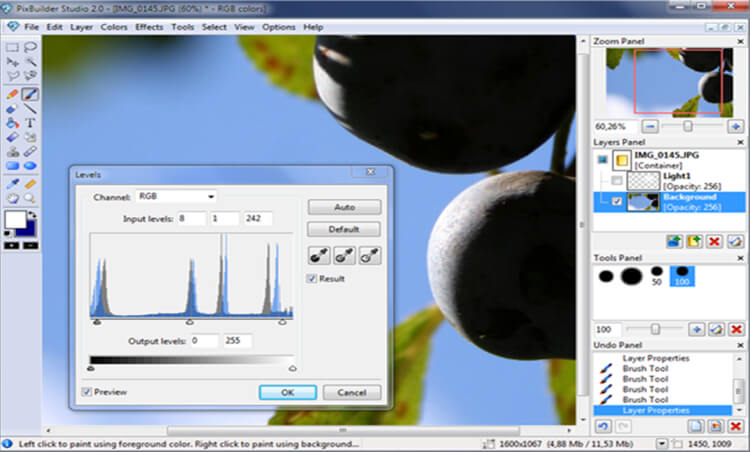The image size is (750, 452).
Task: Open the Effects menu
Action: [149, 27]
